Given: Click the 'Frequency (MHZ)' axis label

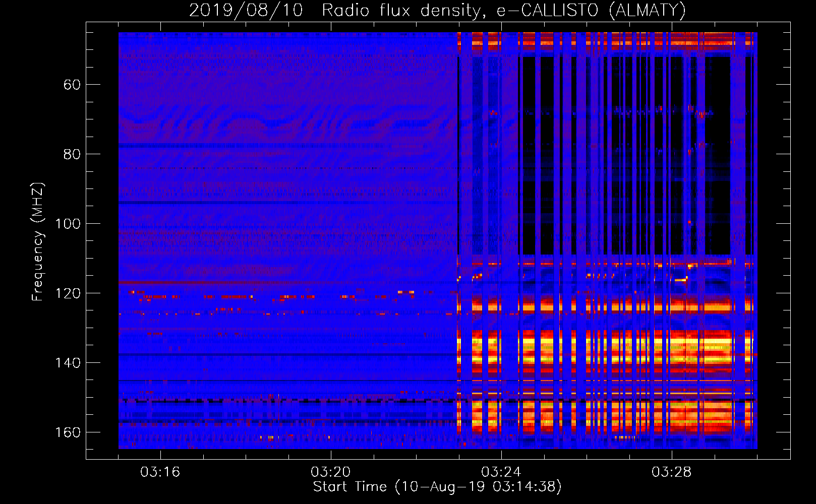Looking at the screenshot, I should click(38, 241).
